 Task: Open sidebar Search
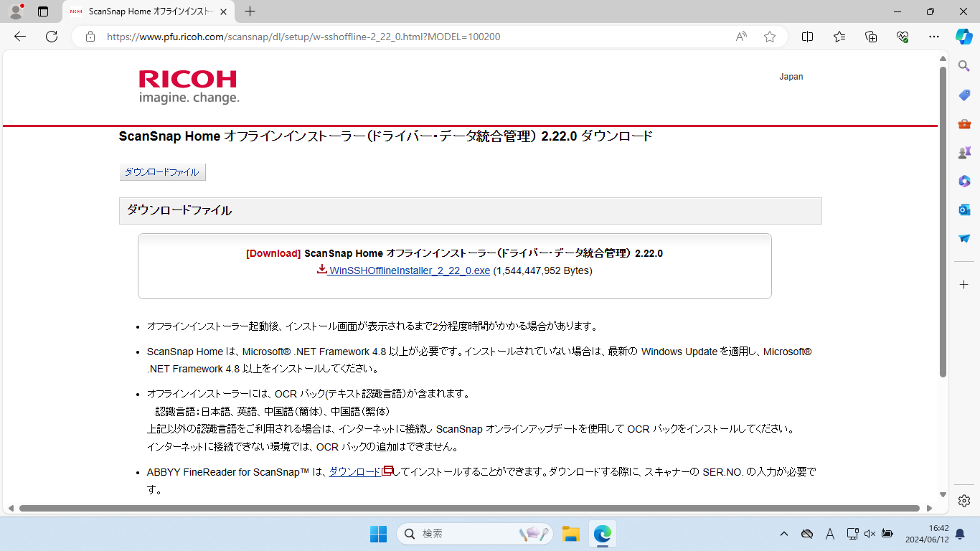pyautogui.click(x=964, y=66)
